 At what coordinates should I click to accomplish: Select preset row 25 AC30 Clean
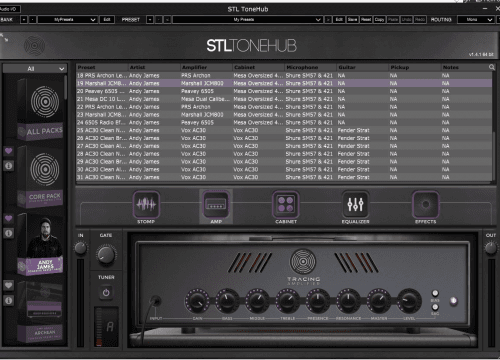(284, 130)
